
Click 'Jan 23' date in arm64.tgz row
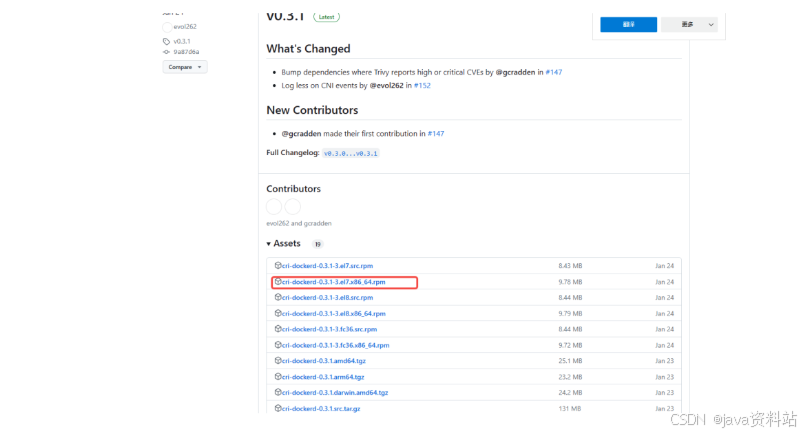665,377
